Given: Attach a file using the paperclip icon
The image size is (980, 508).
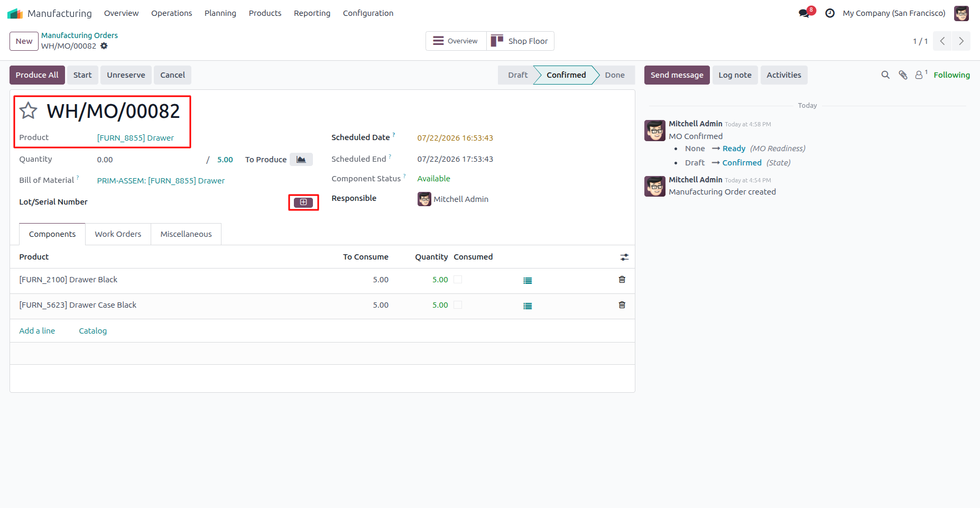Looking at the screenshot, I should pos(903,75).
